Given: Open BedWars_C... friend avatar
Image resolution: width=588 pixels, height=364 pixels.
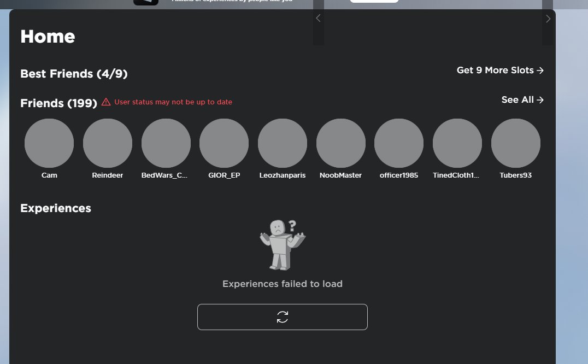Looking at the screenshot, I should click(x=166, y=143).
